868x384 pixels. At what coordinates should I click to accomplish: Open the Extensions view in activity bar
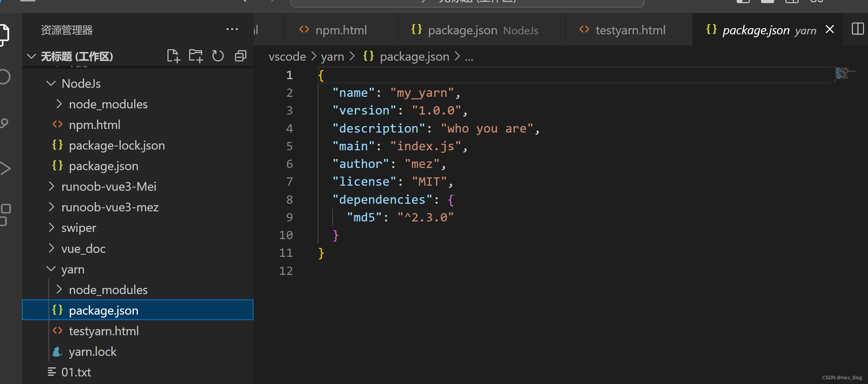click(5, 215)
